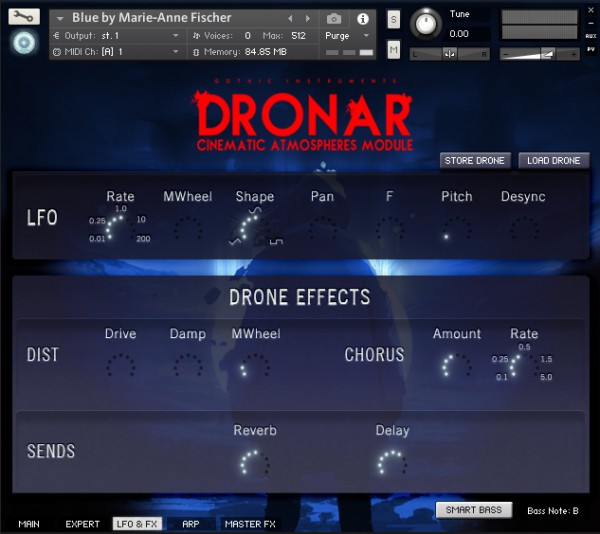Click the voices note icon

[x=196, y=36]
